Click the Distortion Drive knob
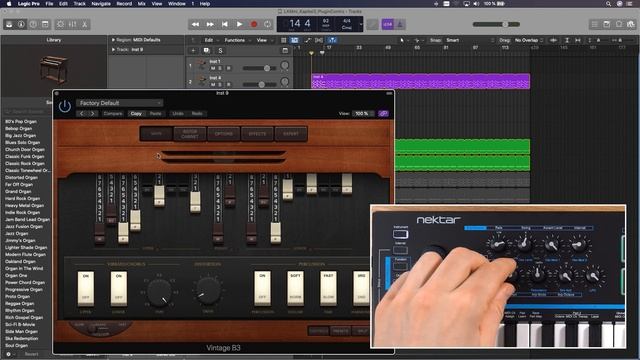640x360 pixels. coord(208,291)
